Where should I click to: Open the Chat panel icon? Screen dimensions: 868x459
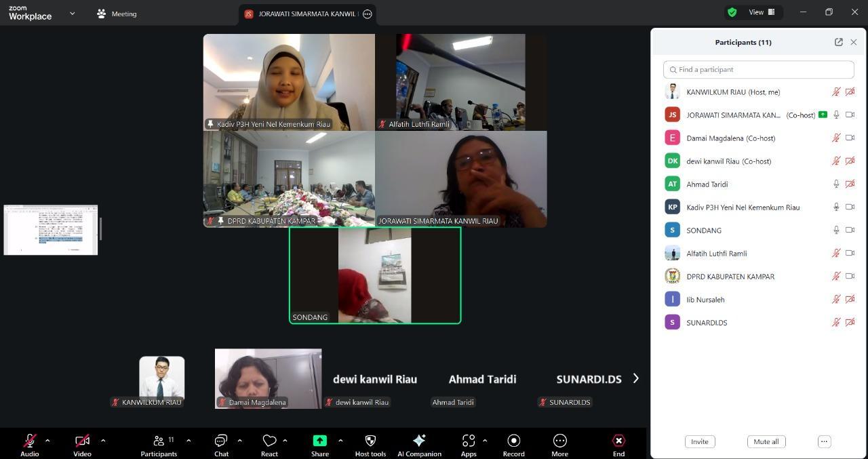click(x=221, y=441)
